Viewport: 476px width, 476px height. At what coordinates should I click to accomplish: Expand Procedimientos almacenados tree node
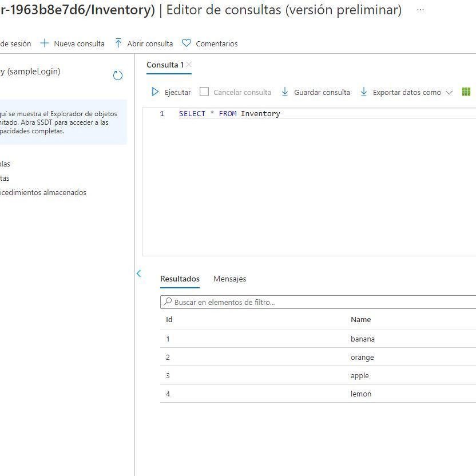[43, 193]
